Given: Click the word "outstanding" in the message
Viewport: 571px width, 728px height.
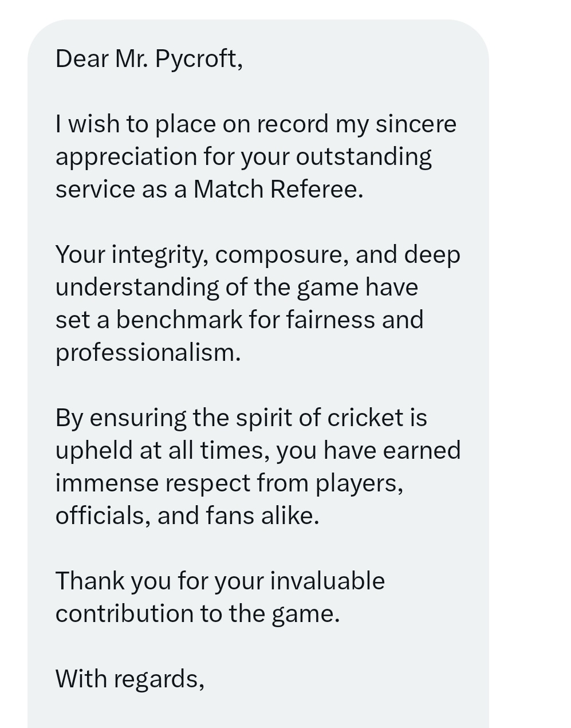Looking at the screenshot, I should click(364, 157).
